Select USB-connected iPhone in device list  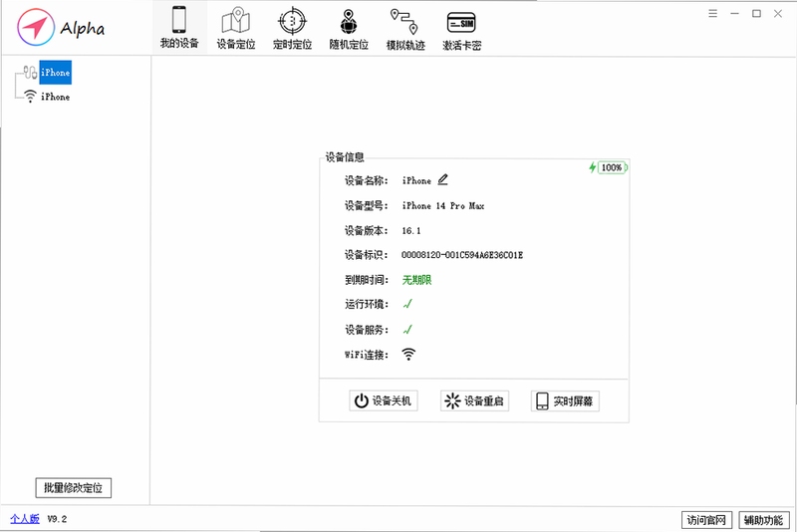coord(56,72)
